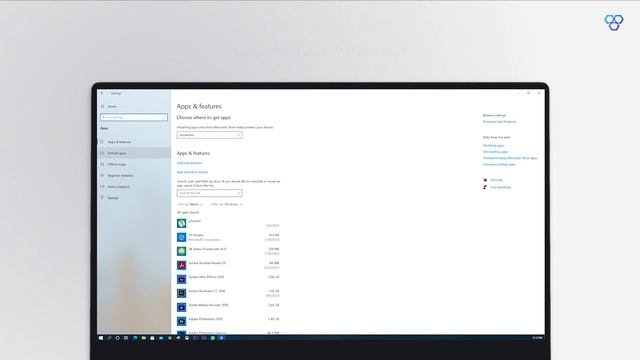Click the Adobe After Effects 2019 icon
Screen dimensions: 640x360
coord(181,279)
